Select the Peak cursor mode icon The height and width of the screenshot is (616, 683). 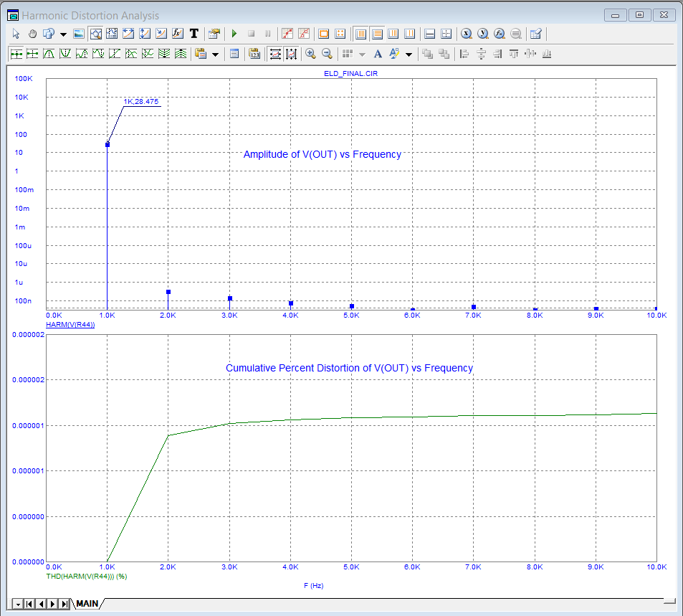pyautogui.click(x=49, y=54)
